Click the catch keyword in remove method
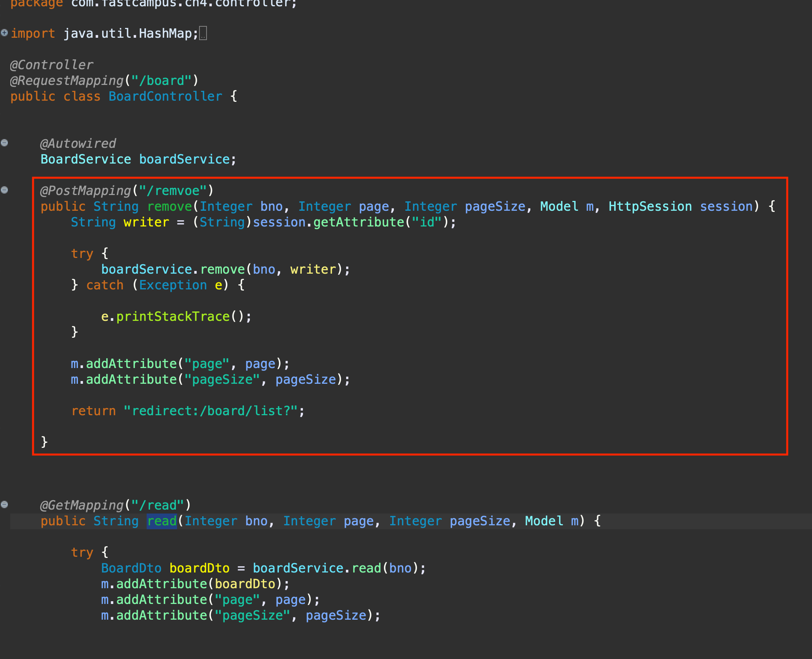812x659 pixels. [105, 285]
